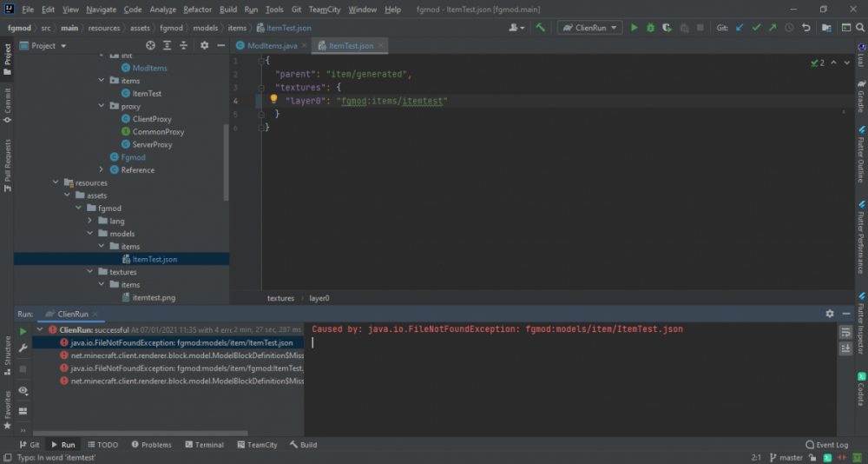Image resolution: width=868 pixels, height=464 pixels.
Task: Expand all in Project panel
Action: click(x=168, y=45)
